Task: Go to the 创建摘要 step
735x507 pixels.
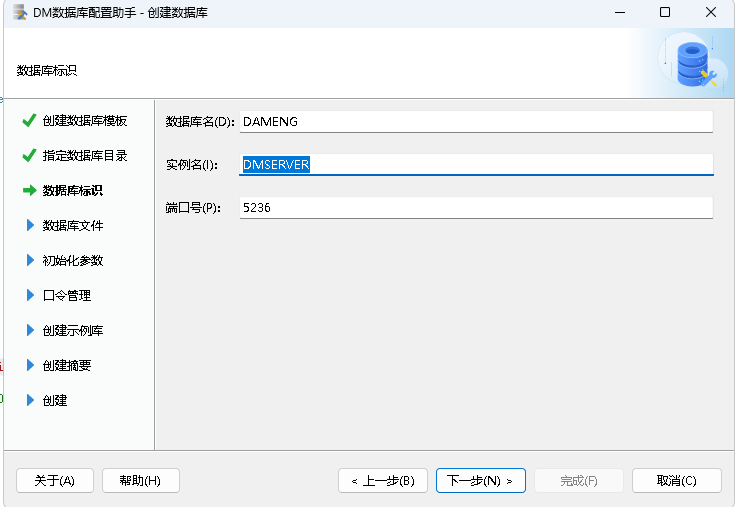Action: [x=67, y=365]
